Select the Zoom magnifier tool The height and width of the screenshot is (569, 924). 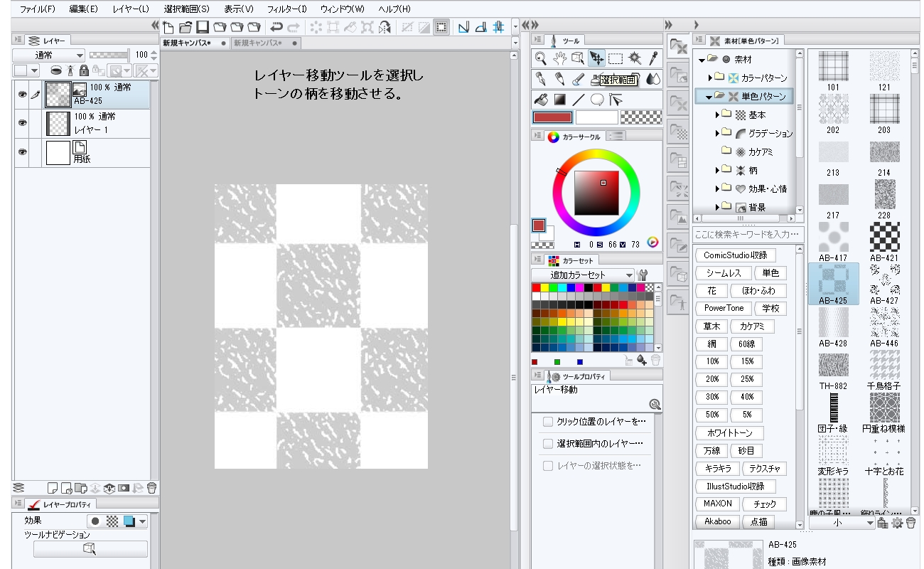click(x=541, y=58)
